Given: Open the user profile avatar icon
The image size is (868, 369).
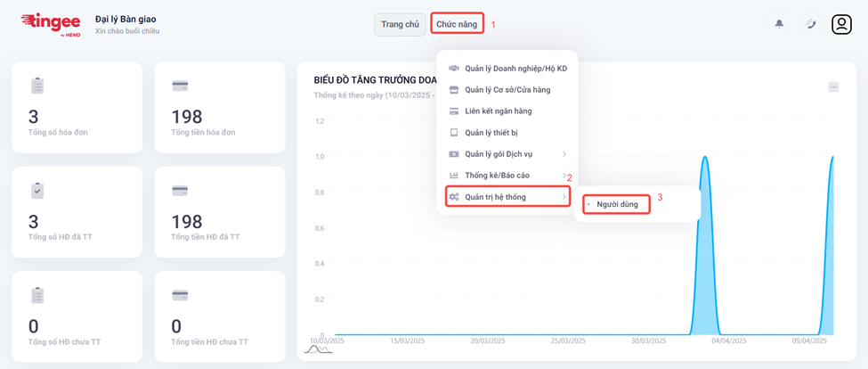Looking at the screenshot, I should (841, 24).
